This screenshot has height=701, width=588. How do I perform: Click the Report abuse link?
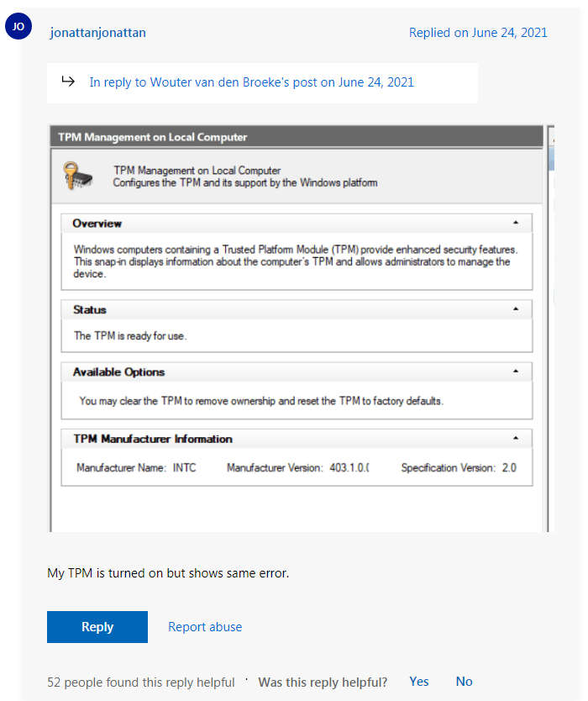(x=205, y=627)
